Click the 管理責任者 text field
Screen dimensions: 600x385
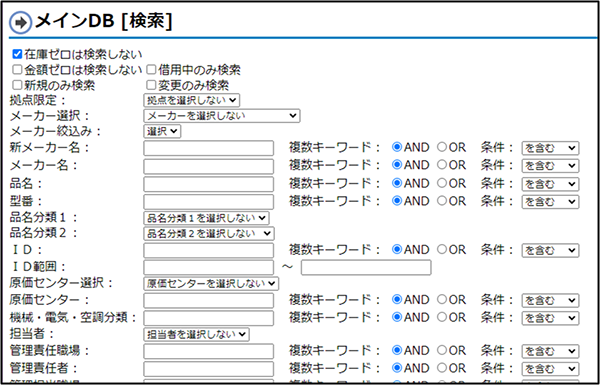click(x=209, y=369)
